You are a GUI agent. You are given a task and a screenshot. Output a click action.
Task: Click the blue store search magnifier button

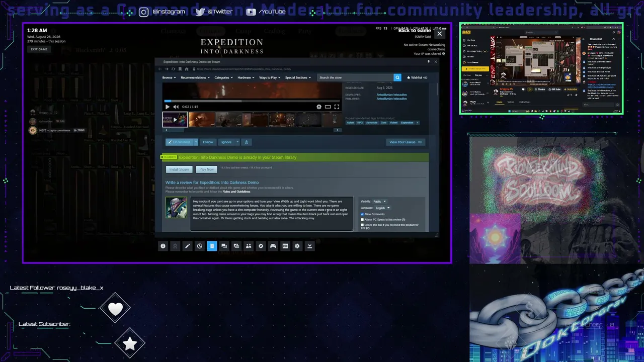click(x=397, y=77)
